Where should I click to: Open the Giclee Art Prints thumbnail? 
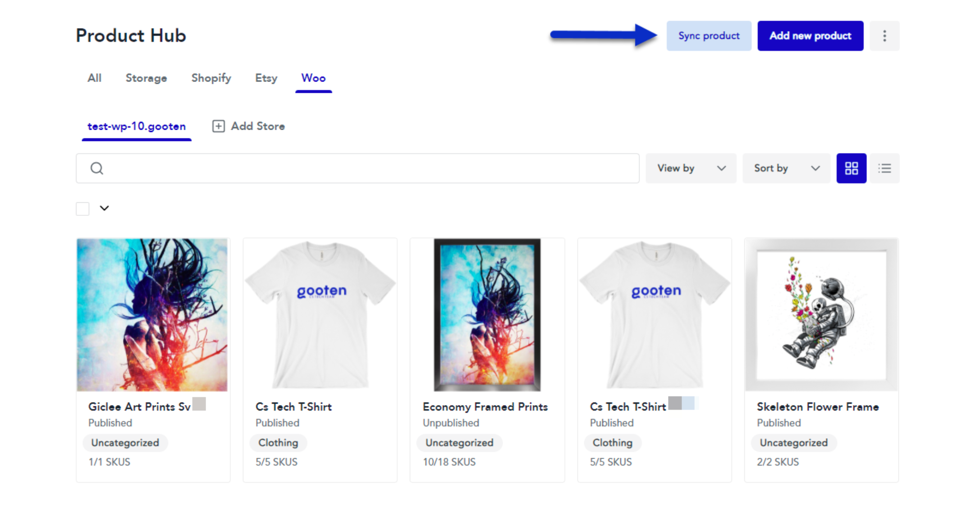pos(152,314)
